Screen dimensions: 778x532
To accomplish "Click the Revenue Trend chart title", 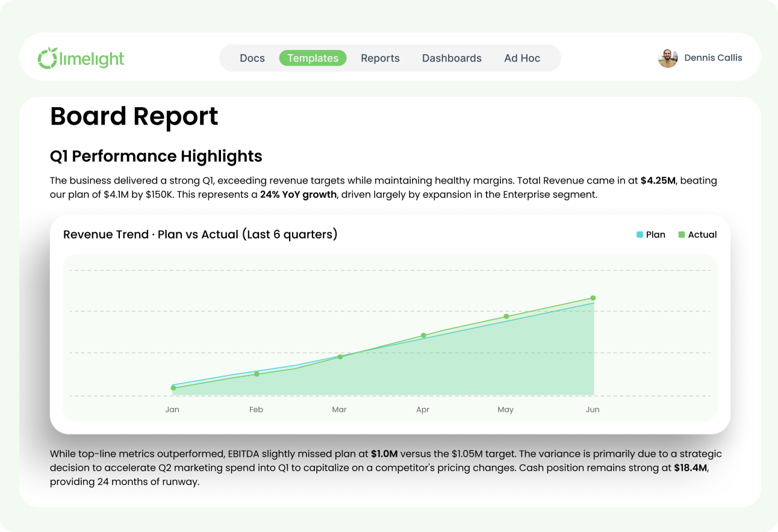I will 201,235.
